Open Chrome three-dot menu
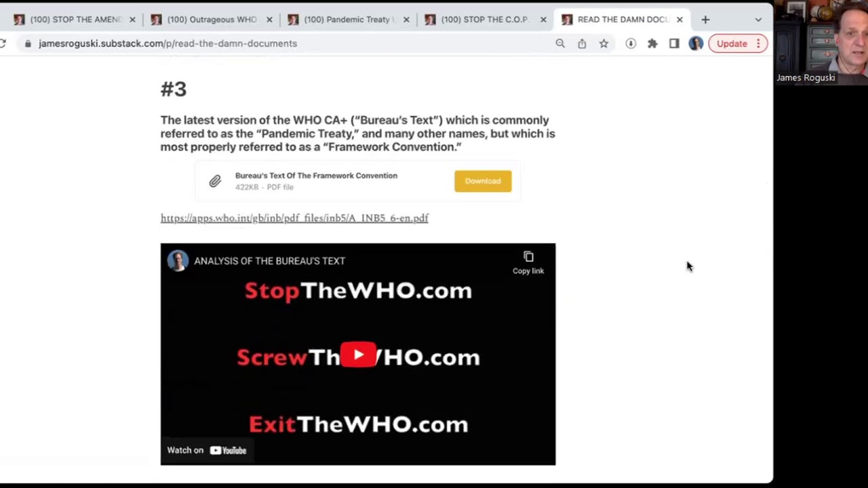This screenshot has width=868, height=488. click(758, 43)
